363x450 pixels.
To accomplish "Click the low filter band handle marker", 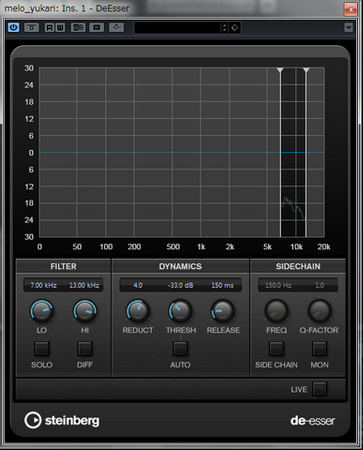I will point(280,70).
